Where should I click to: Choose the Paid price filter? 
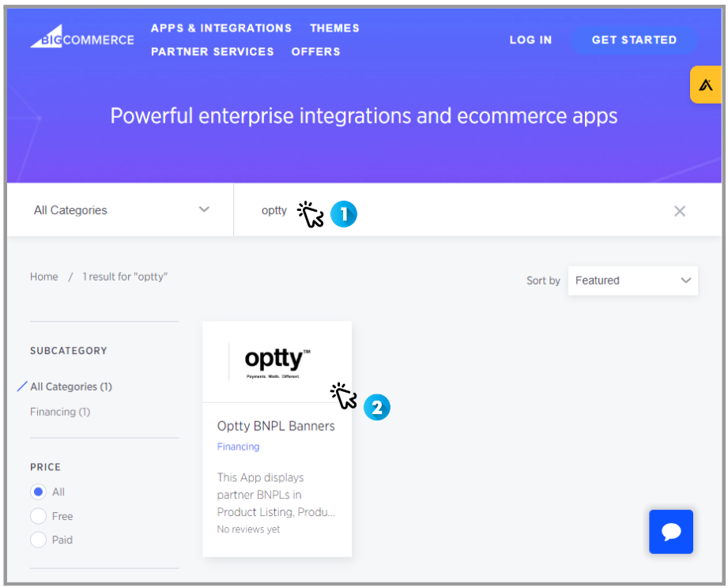point(38,540)
